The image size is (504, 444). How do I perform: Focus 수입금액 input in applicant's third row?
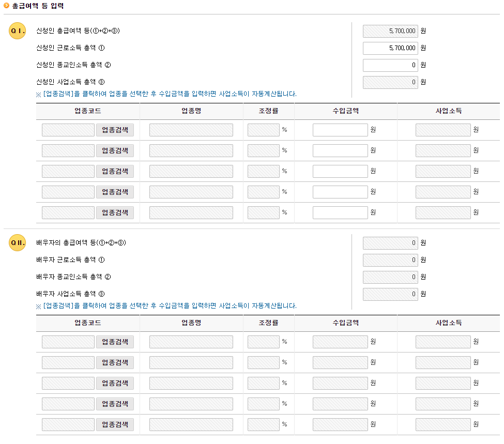tap(340, 172)
